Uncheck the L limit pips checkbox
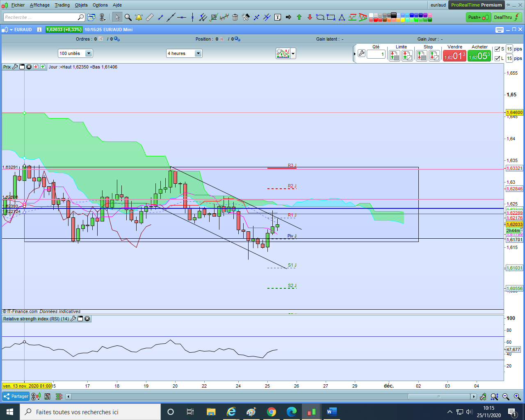The height and width of the screenshot is (420, 525). click(x=497, y=58)
